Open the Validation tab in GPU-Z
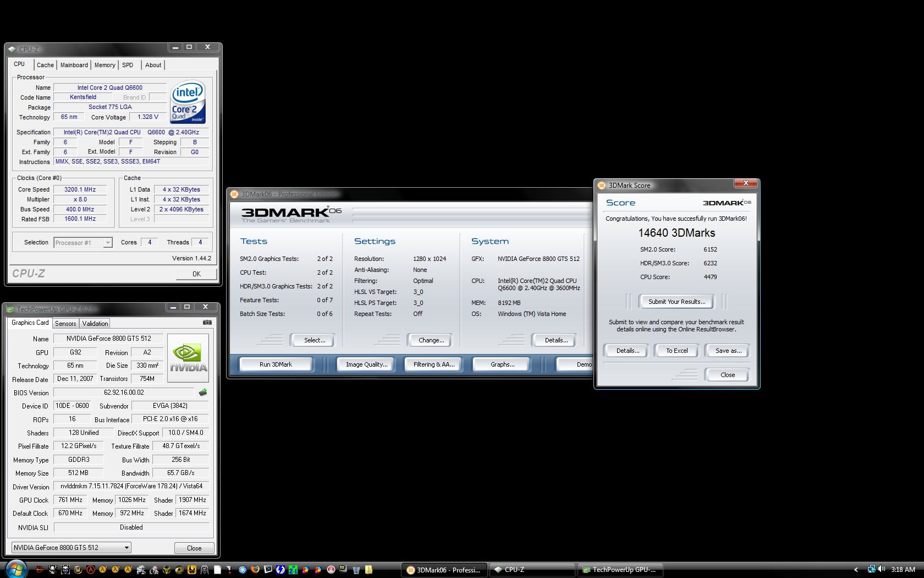924x578 pixels. click(x=95, y=324)
